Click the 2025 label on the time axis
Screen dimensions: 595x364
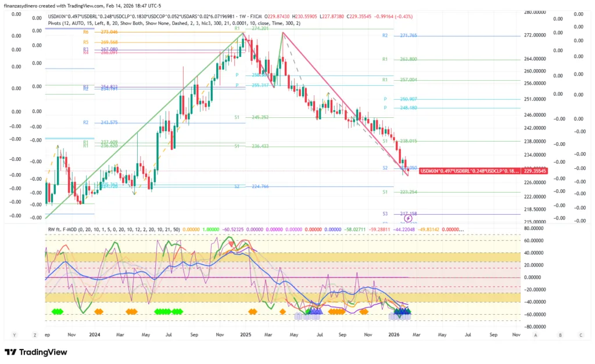pyautogui.click(x=245, y=335)
